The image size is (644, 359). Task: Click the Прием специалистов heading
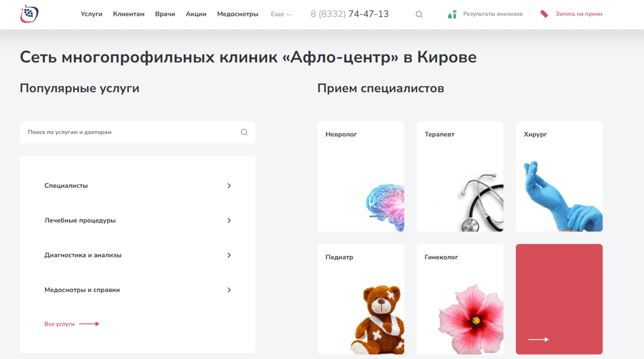point(381,89)
